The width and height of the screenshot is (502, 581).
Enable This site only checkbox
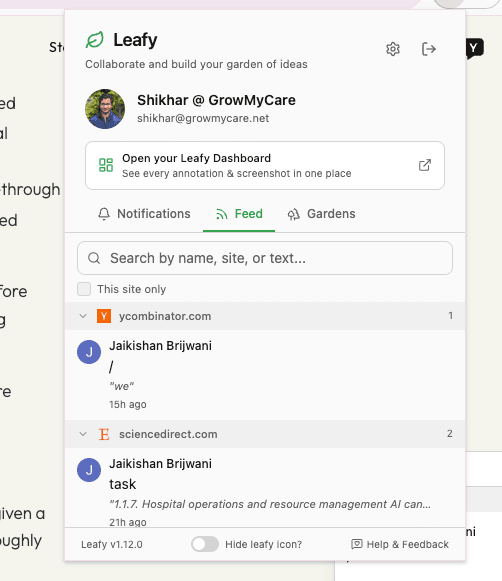tap(84, 289)
